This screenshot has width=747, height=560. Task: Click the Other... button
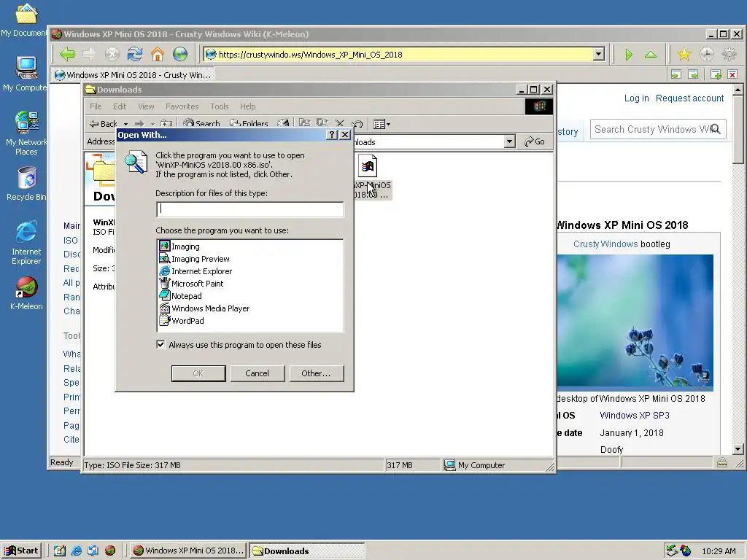coord(316,373)
